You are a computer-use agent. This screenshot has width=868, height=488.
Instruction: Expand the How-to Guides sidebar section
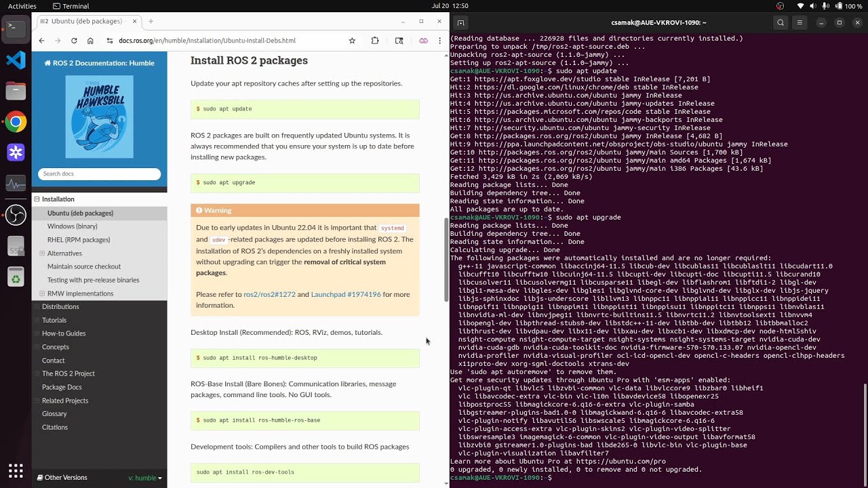(x=37, y=333)
